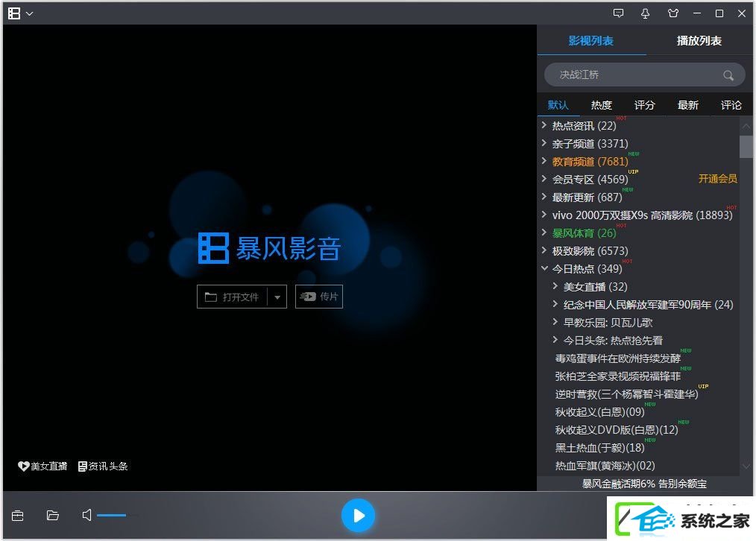The image size is (756, 541).
Task: Select 秋收起义DVD版(白恩)(12)
Action: [x=616, y=430]
